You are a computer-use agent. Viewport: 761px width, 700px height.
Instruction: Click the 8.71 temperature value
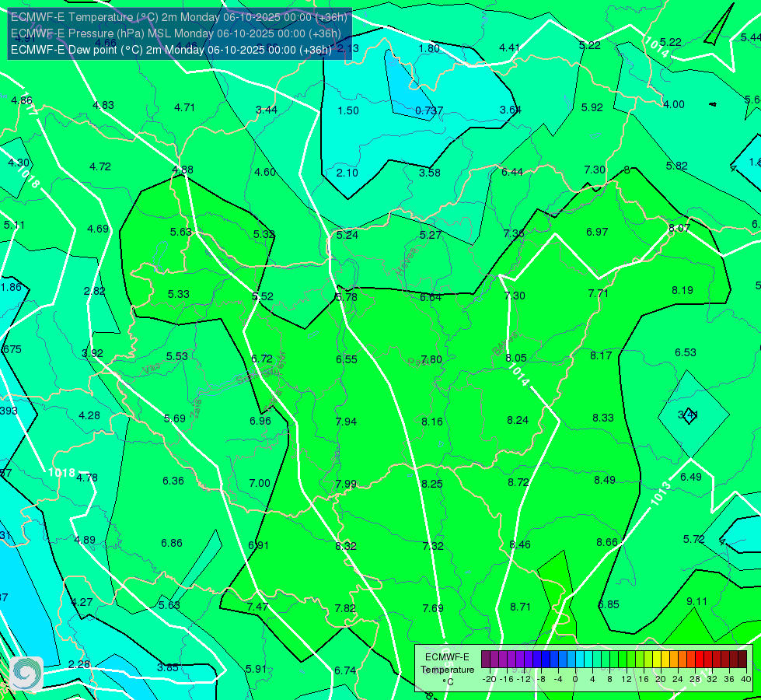[x=520, y=607]
